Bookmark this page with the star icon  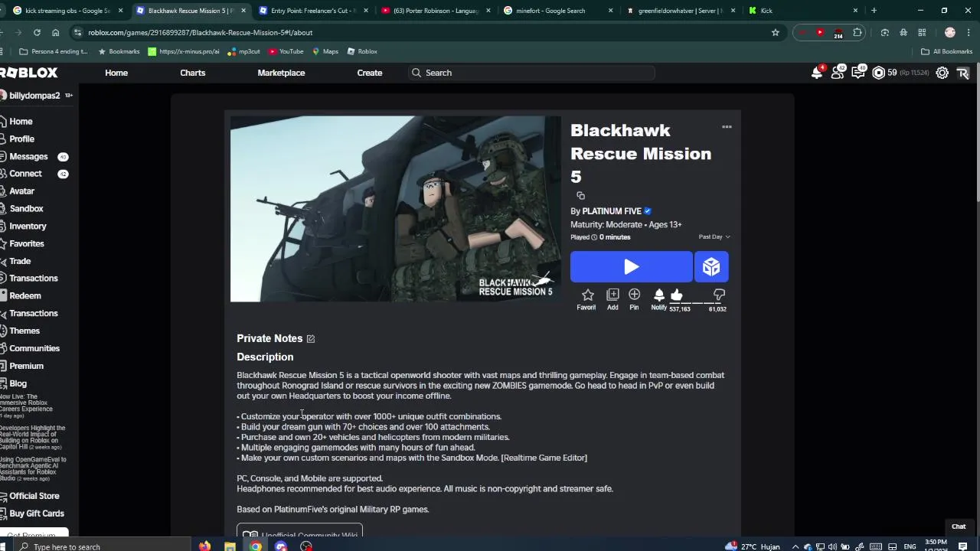pyautogui.click(x=775, y=32)
